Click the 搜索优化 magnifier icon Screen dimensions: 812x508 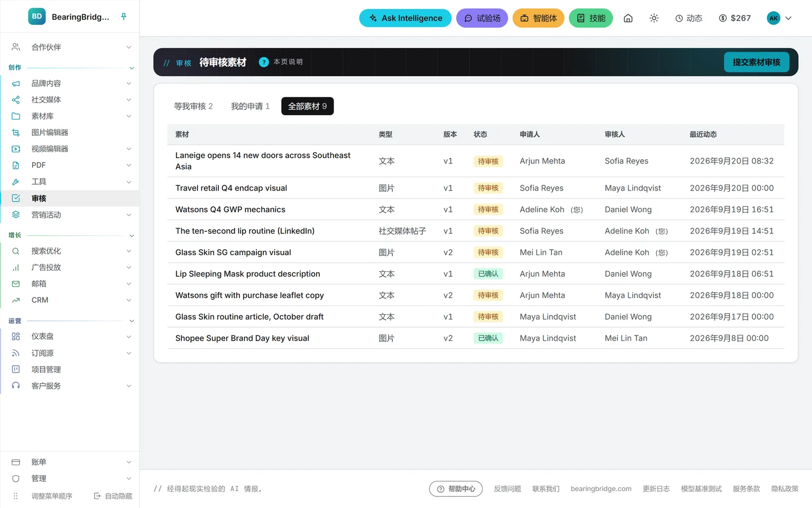16,251
